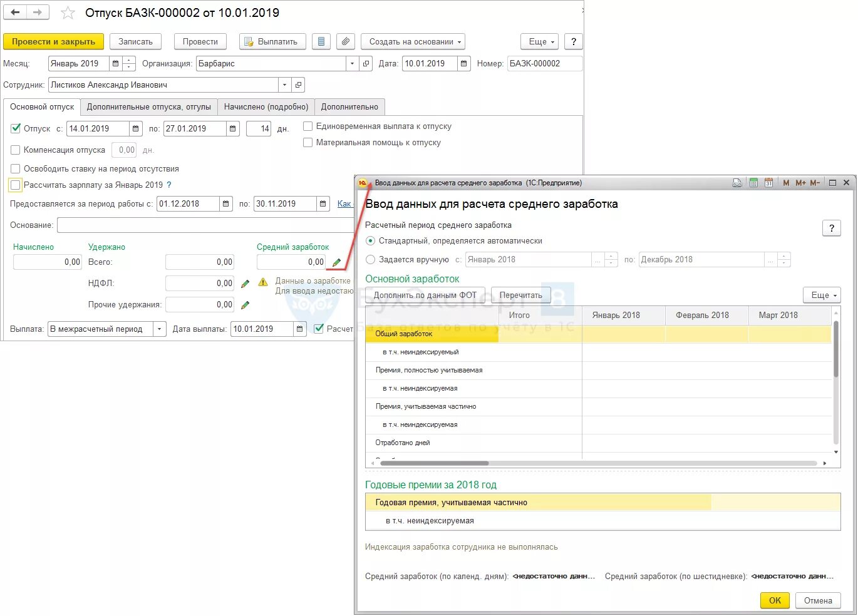The image size is (858, 616).
Task: Open the Еще menu in earnings dialog
Action: (821, 295)
